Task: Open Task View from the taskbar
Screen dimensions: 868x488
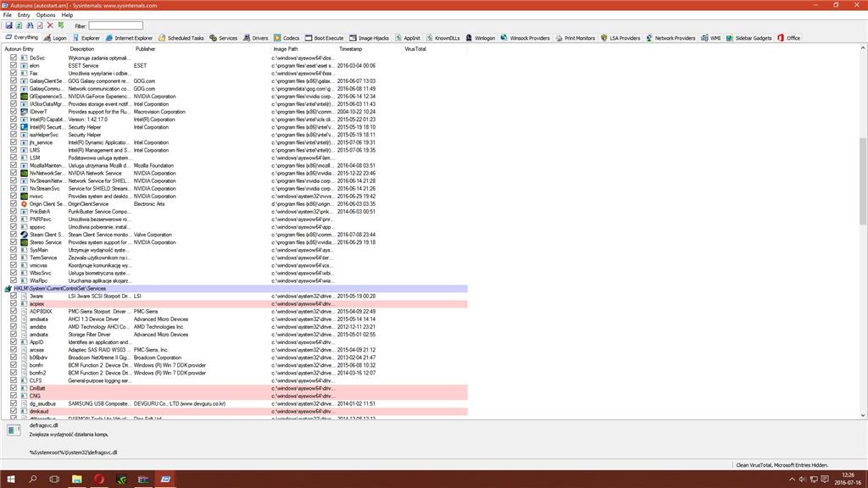Action: point(54,480)
